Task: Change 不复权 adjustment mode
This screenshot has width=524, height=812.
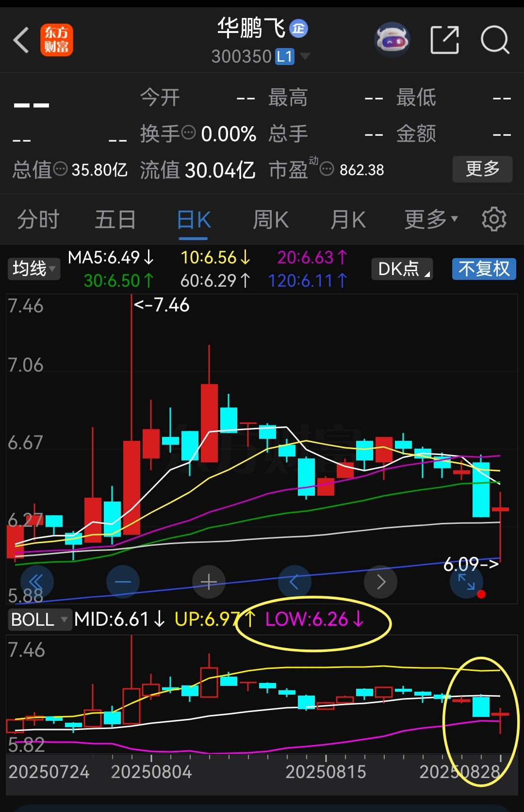Action: pos(484,269)
